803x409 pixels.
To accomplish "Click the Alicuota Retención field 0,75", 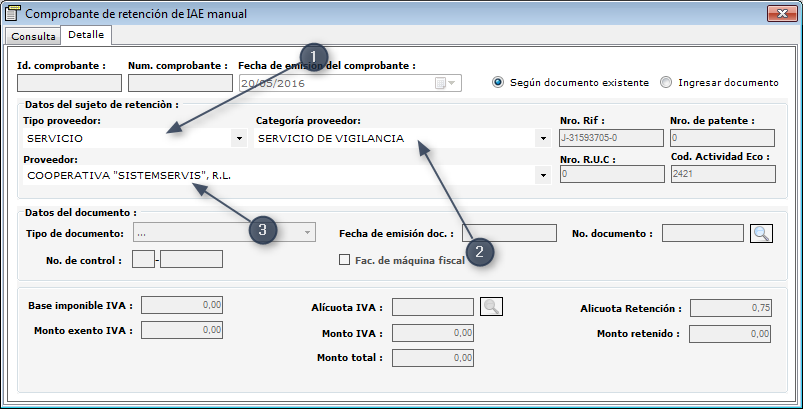I will click(730, 308).
